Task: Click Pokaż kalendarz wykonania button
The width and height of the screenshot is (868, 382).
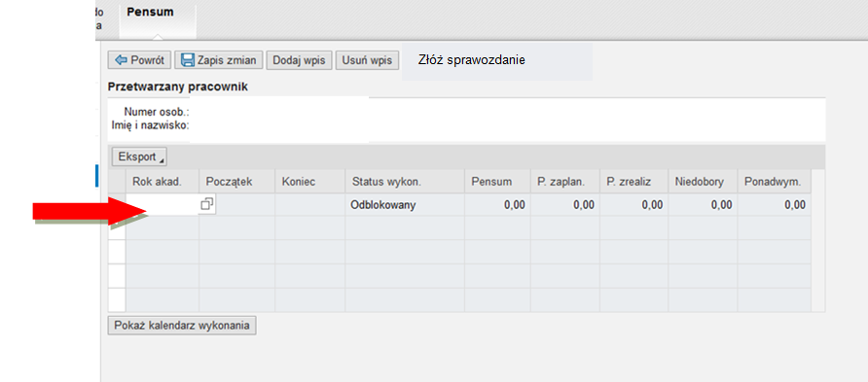Action: pos(182,326)
